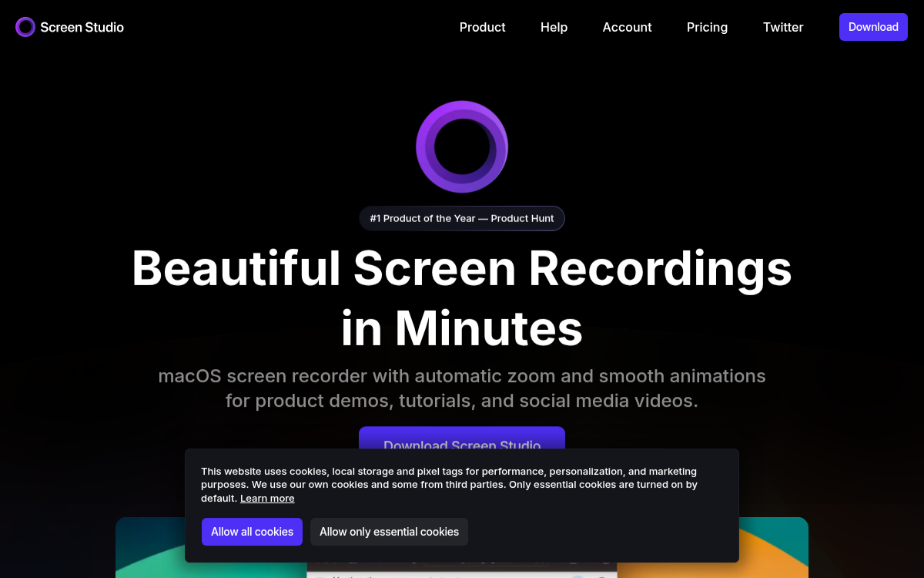The width and height of the screenshot is (924, 578).
Task: Visit the Twitter link in navigation
Action: click(x=783, y=27)
